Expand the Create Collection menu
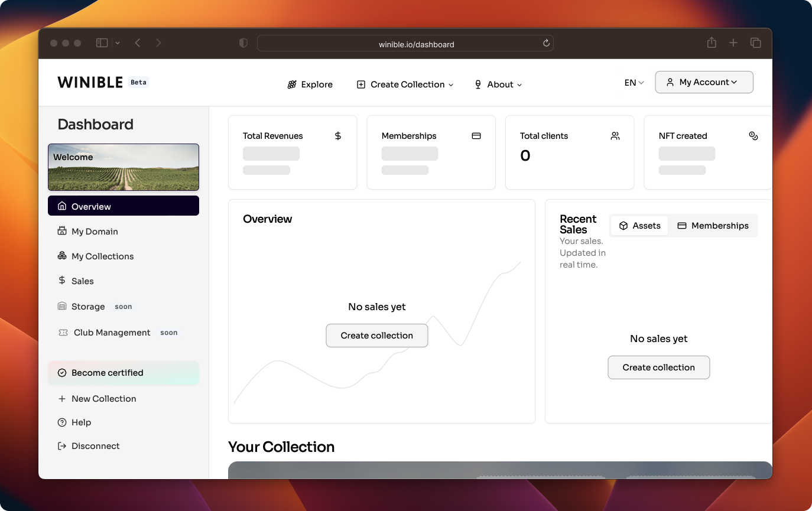Screen dimensions: 812x511 click(405, 84)
